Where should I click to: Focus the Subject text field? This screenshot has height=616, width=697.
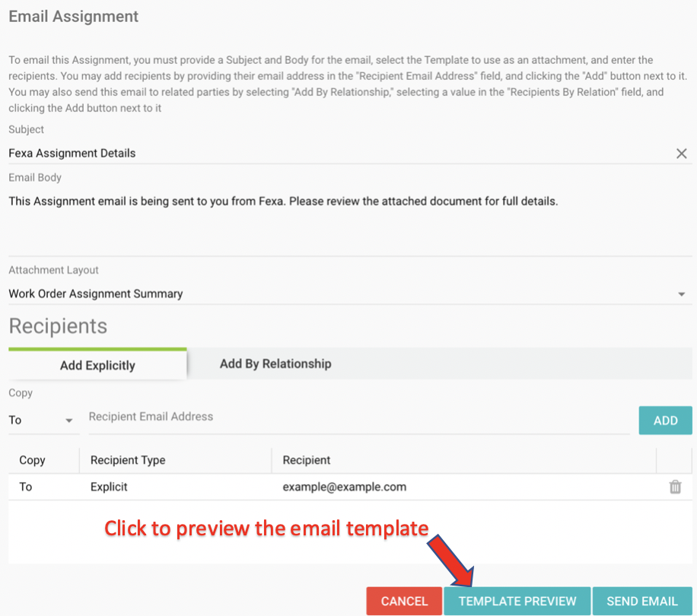click(x=335, y=153)
